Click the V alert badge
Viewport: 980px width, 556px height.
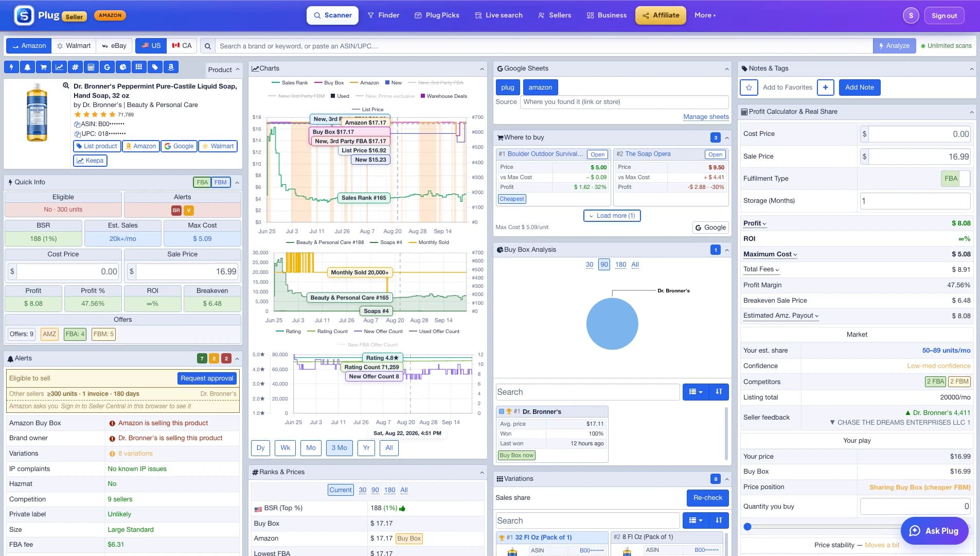[x=189, y=210]
